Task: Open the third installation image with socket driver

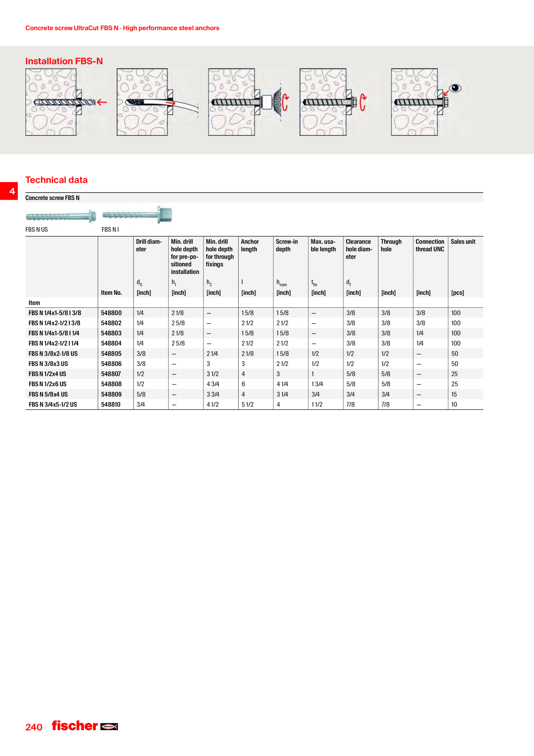Action: click(249, 102)
